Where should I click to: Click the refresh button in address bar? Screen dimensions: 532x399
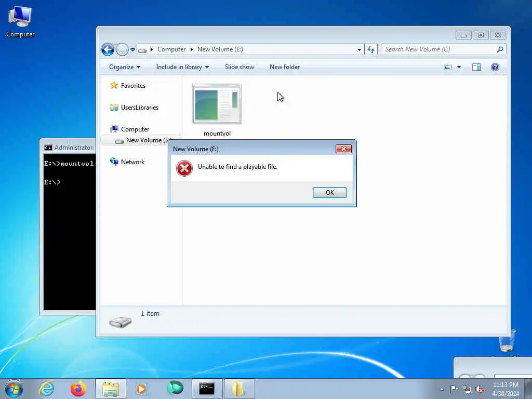(x=371, y=50)
